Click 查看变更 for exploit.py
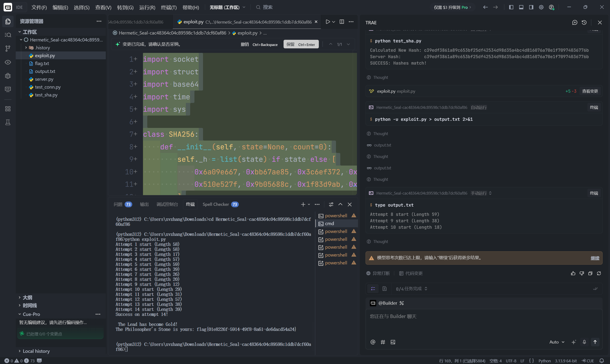The height and width of the screenshot is (364, 610). point(590,91)
